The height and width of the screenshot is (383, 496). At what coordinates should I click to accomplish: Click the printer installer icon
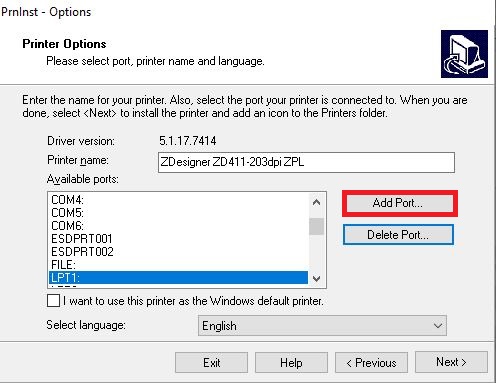click(x=464, y=54)
